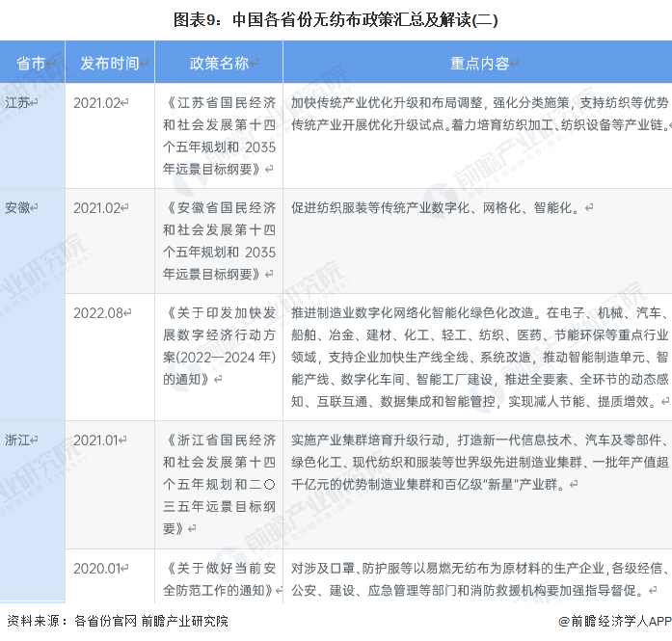The height and width of the screenshot is (641, 672).
Task: Click the 2021.02 date in the 安徽 row
Action: tap(96, 208)
